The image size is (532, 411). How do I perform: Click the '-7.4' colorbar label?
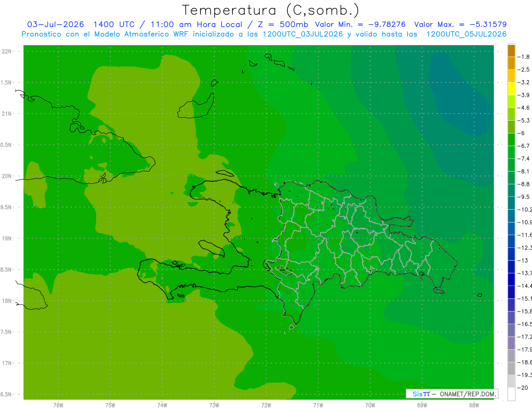click(524, 159)
